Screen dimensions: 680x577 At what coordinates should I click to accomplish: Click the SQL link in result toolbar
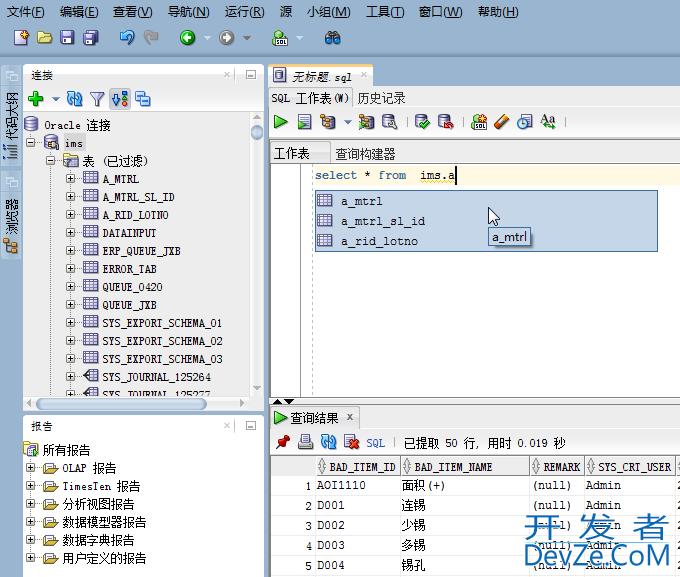tap(376, 443)
